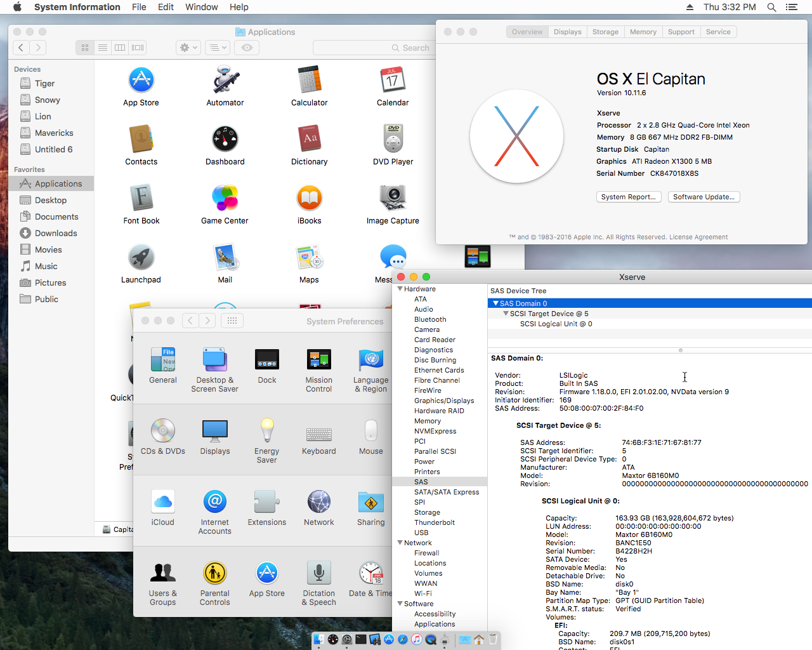Open the Window menu

tap(202, 7)
